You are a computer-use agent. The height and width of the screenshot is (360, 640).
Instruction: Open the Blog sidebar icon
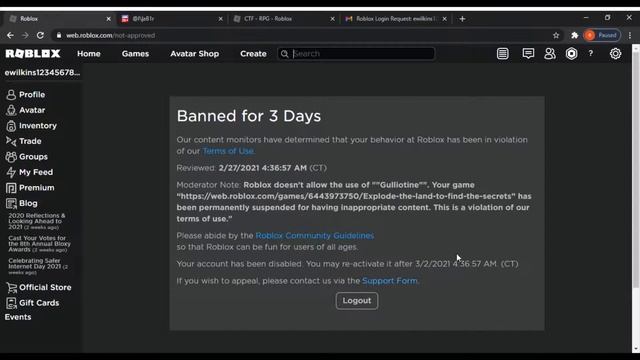tap(11, 203)
